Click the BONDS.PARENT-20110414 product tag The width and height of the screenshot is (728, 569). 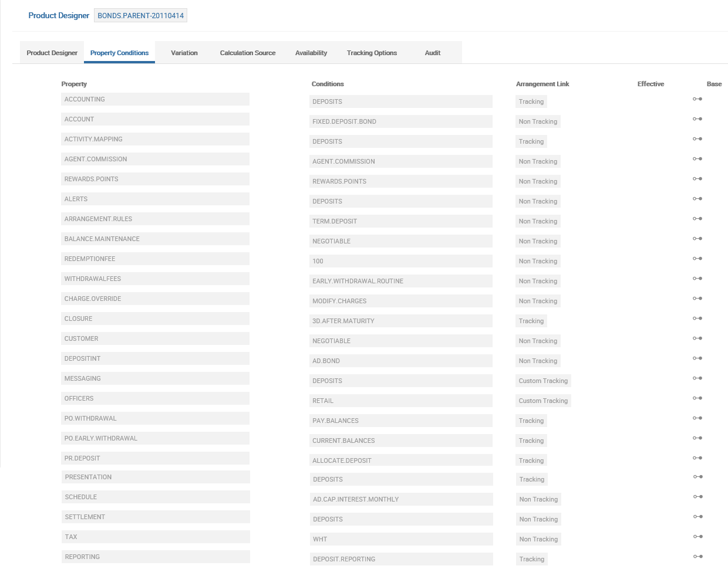click(140, 16)
